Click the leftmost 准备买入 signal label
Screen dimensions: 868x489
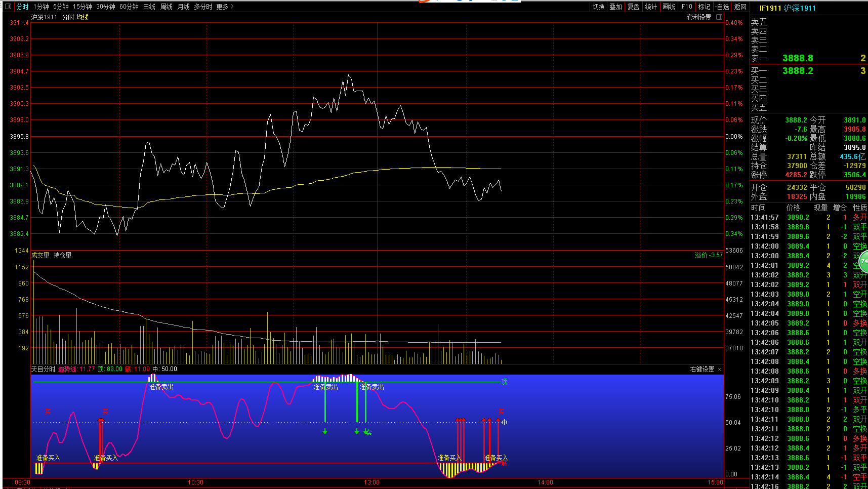tap(48, 458)
